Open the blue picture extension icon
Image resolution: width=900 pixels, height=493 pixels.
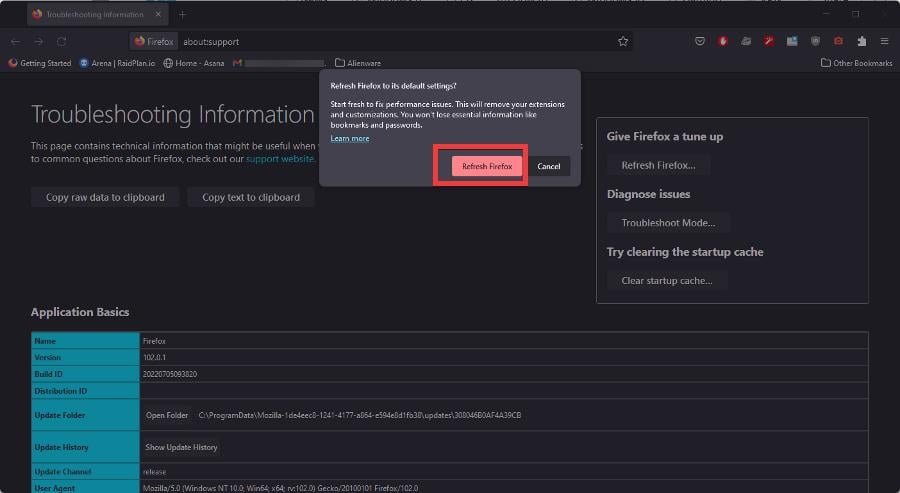tap(792, 41)
